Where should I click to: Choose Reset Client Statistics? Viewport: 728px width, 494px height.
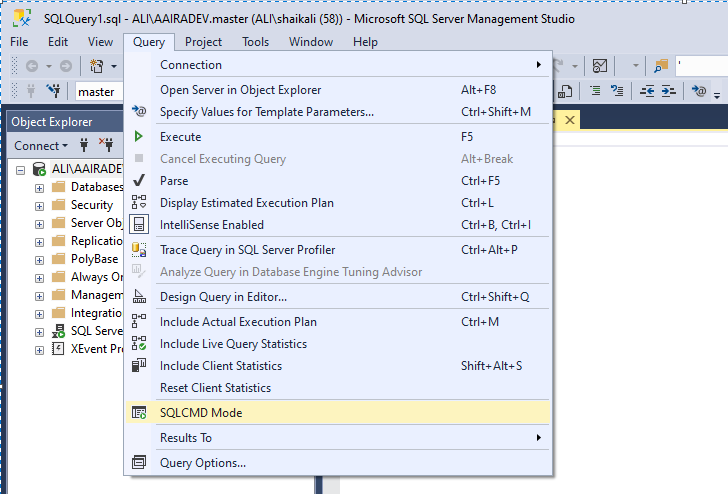click(338, 388)
